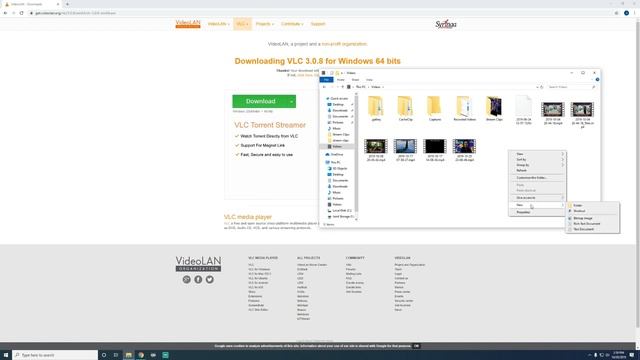Open the Captures folder icon
Screen dimensions: 640x360
point(435,106)
